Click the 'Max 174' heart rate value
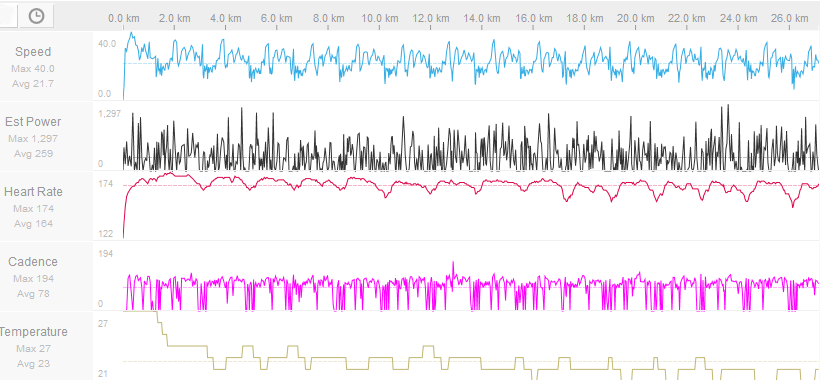Viewport: 820px width, 380px height. coord(33,209)
